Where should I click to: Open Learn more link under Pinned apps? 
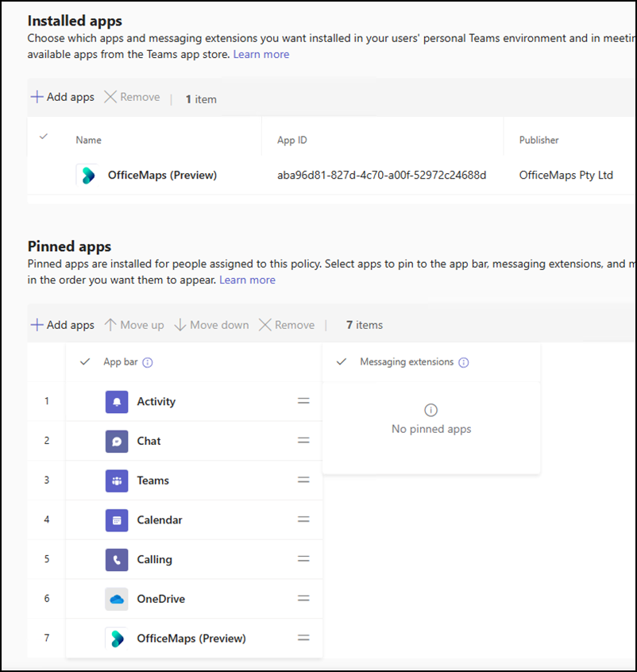point(247,280)
